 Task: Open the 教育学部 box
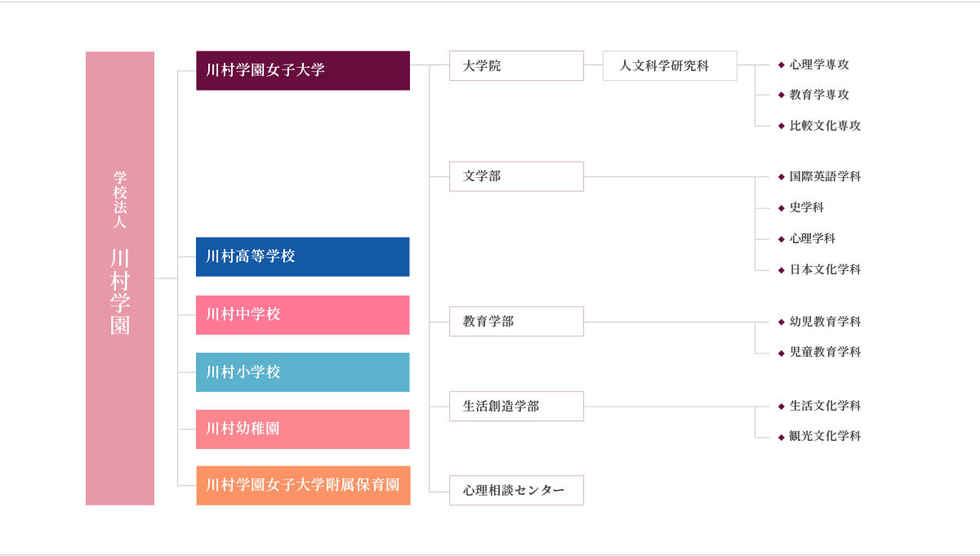click(x=516, y=322)
